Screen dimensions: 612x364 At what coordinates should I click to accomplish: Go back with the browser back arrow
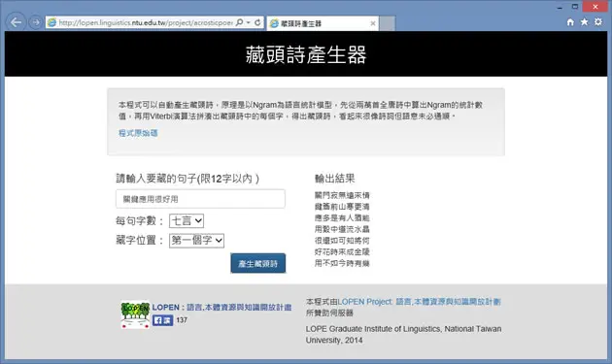coord(16,22)
